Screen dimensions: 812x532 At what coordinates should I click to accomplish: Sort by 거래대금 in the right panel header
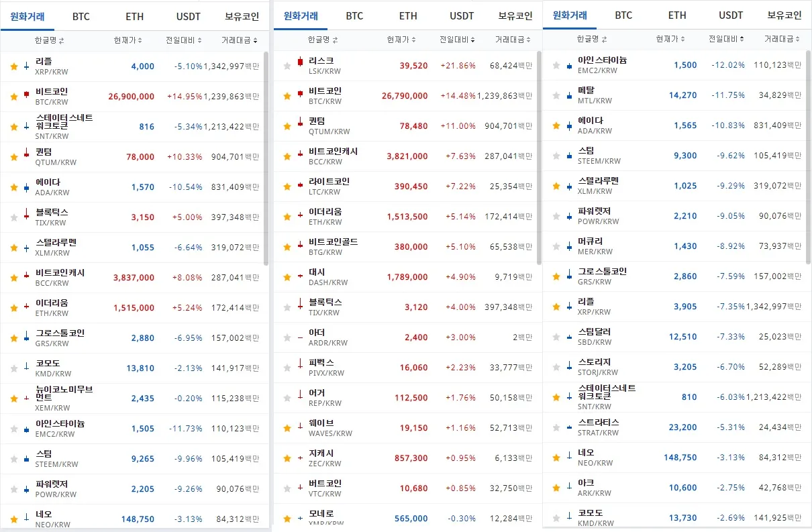point(782,40)
